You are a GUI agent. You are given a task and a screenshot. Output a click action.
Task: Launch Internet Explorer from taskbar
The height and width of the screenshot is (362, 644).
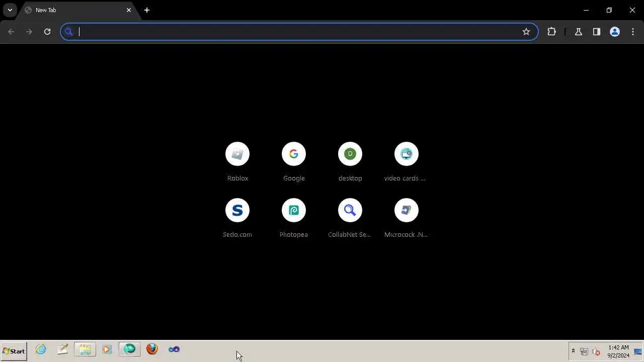coord(41,349)
